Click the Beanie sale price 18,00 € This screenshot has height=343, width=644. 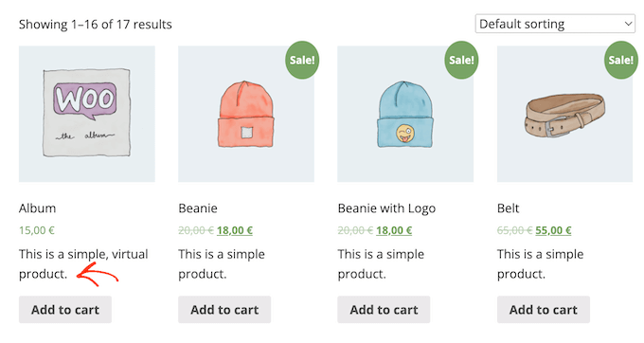point(235,230)
